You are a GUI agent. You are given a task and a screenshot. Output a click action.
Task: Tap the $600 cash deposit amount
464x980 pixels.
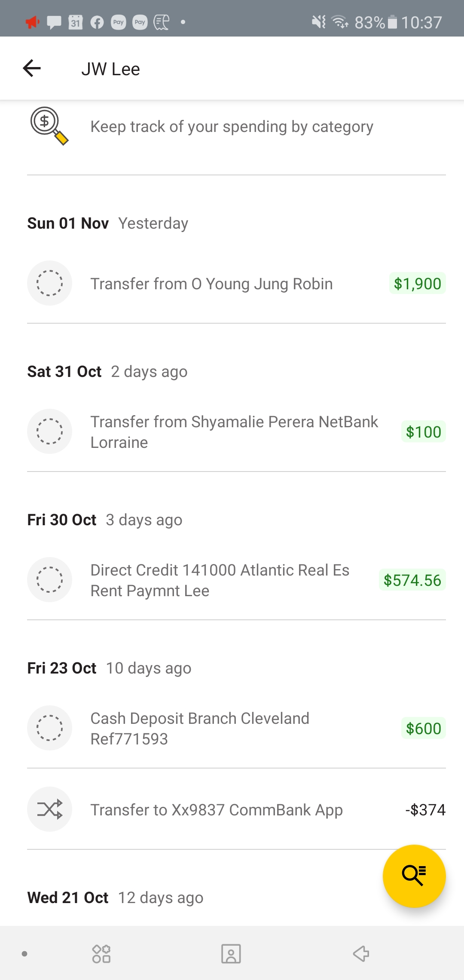423,729
